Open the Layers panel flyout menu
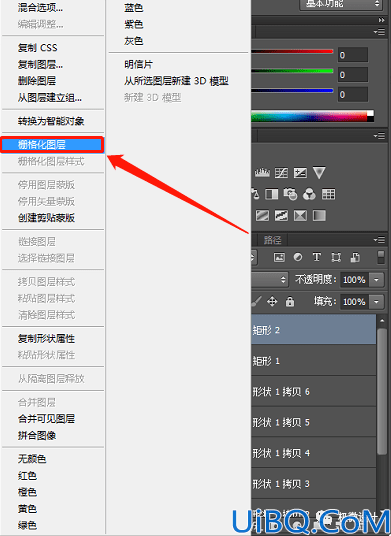Viewport: 391px width, 536px height. click(379, 240)
